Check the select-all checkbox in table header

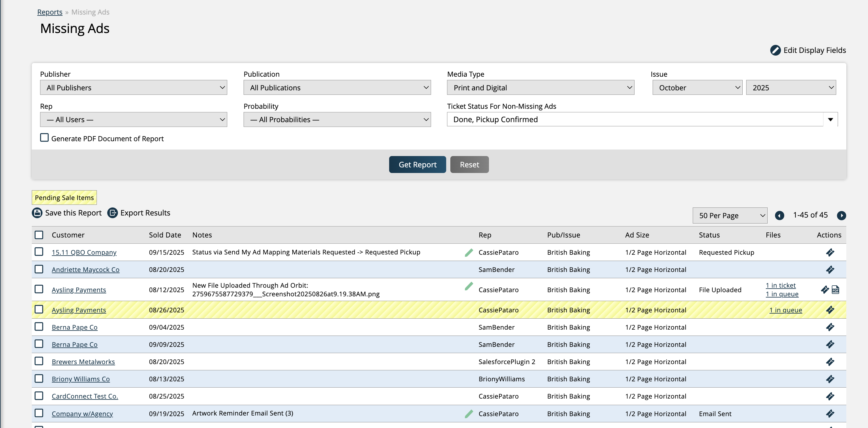(39, 235)
